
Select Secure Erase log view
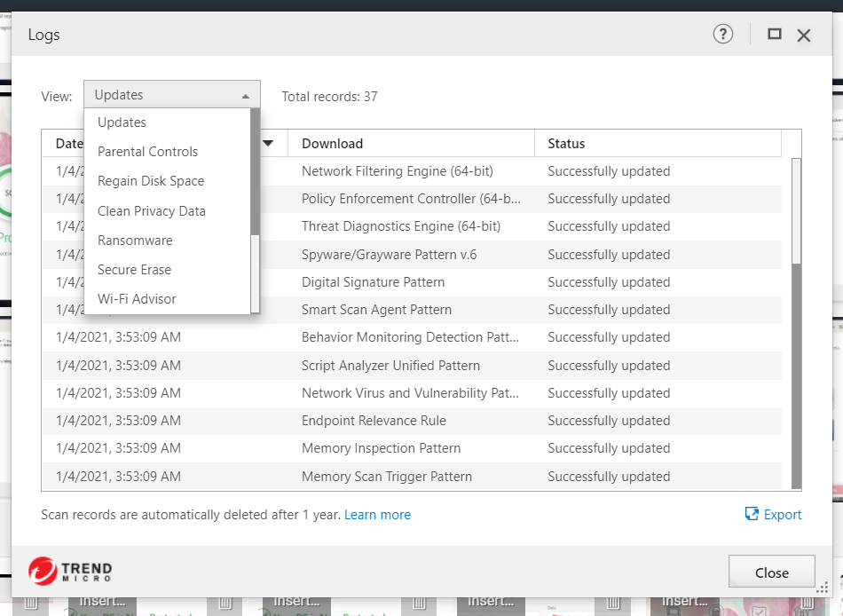point(134,270)
